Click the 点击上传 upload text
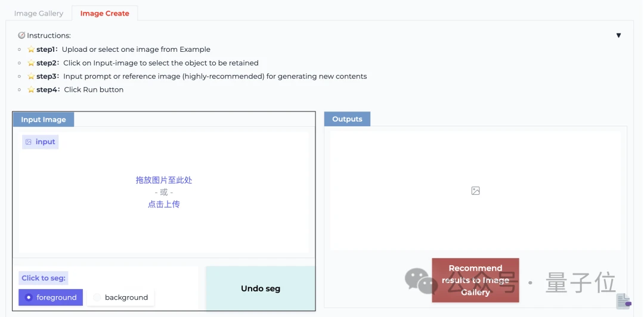 164,204
